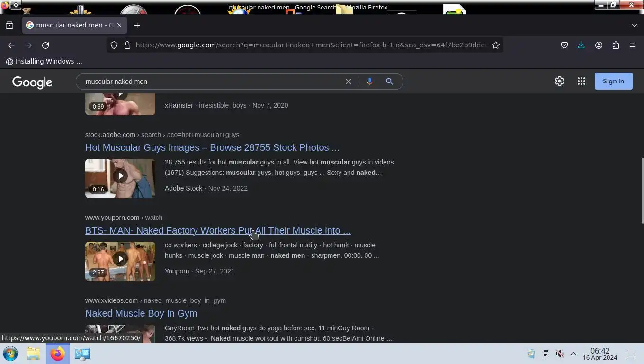
Task: Open the Windows Start menu
Action: pyautogui.click(x=10, y=354)
